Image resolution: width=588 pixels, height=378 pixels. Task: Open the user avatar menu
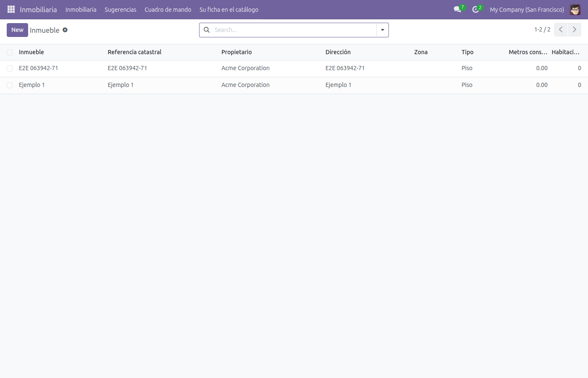tap(575, 9)
